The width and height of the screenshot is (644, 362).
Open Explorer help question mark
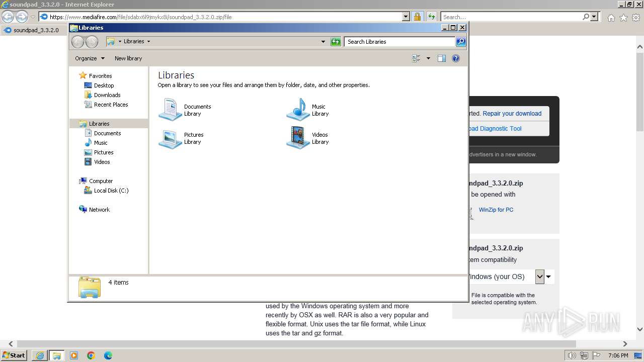456,58
